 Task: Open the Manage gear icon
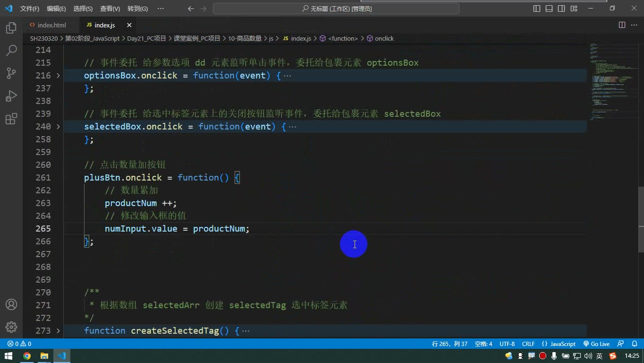[11, 327]
